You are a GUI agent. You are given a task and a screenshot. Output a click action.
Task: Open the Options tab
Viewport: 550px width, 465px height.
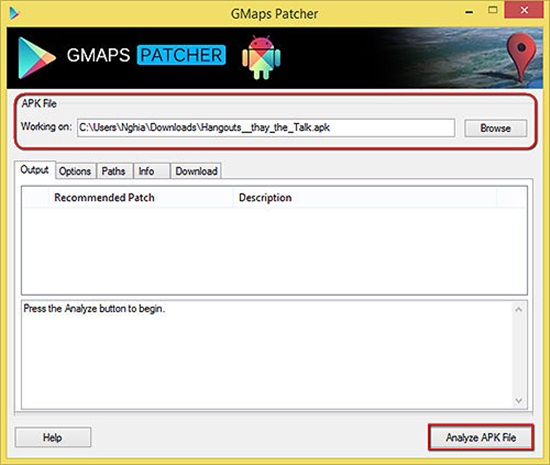(75, 171)
